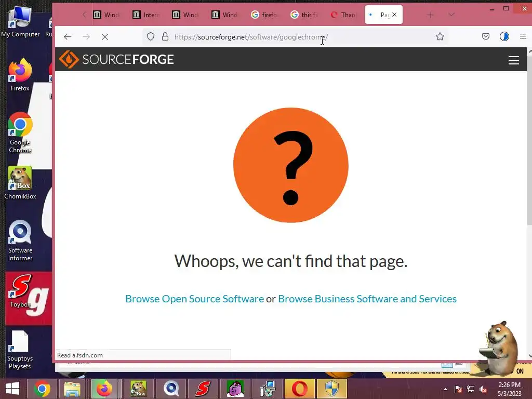
Task: Follow Browse Open Source Software link
Action: click(x=194, y=299)
